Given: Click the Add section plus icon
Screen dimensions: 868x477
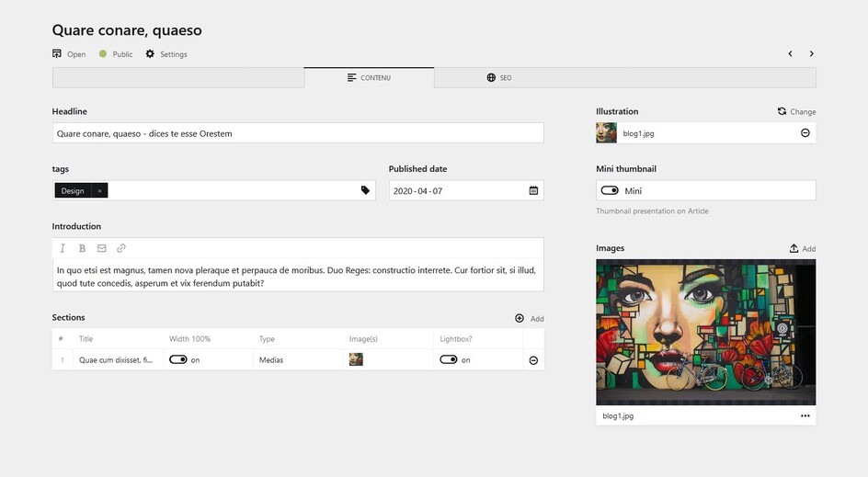Looking at the screenshot, I should [x=520, y=318].
